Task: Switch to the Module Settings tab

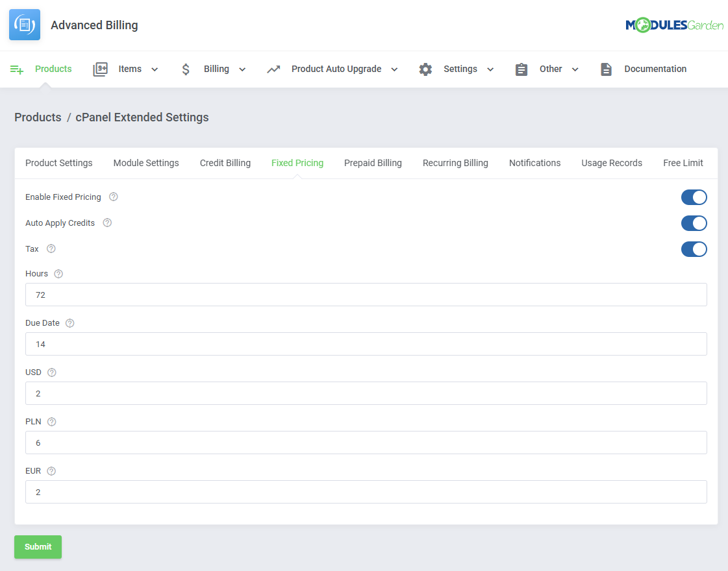Action: (x=146, y=163)
